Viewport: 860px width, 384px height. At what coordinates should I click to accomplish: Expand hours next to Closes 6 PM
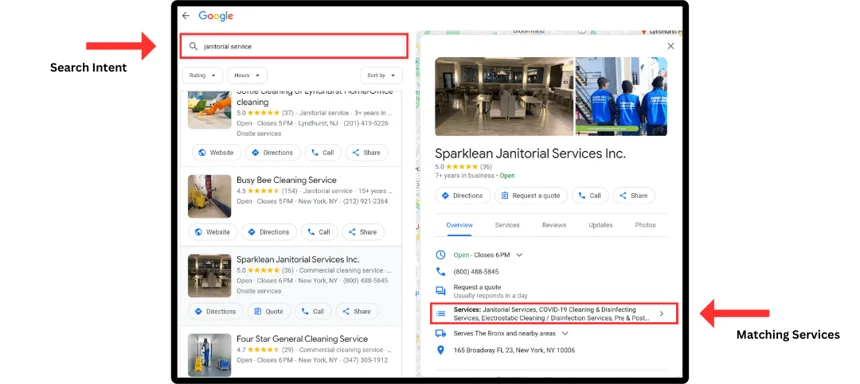click(x=519, y=255)
